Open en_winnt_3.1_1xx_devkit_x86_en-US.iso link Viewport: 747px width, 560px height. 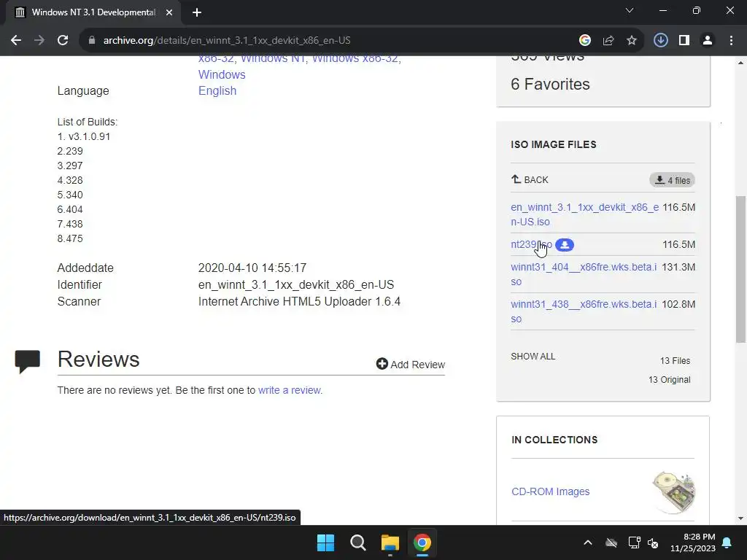click(x=584, y=214)
